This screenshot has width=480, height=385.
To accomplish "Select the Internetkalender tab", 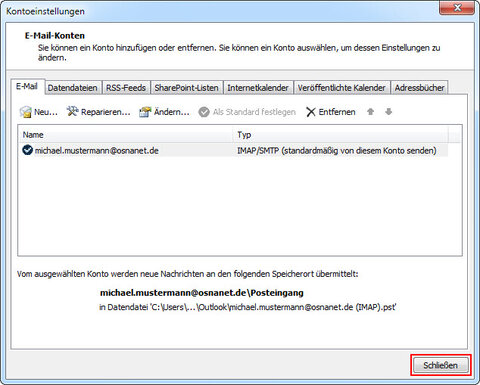I will pyautogui.click(x=258, y=88).
